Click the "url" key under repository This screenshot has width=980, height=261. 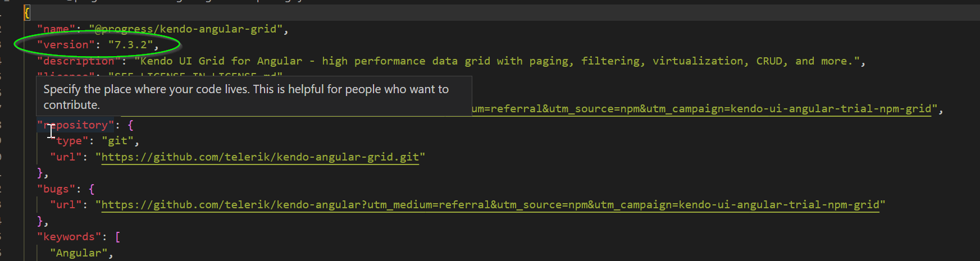tap(66, 157)
